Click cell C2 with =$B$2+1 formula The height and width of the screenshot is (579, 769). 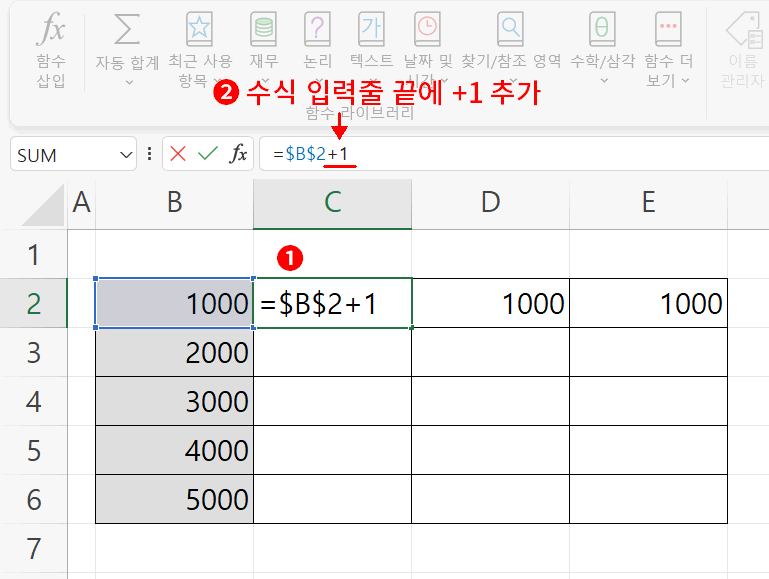(x=333, y=303)
